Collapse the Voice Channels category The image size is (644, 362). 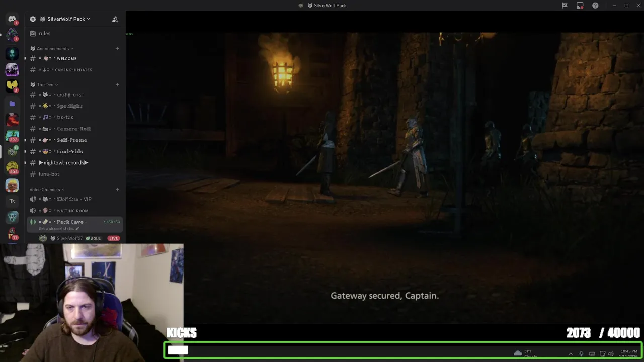(x=47, y=190)
